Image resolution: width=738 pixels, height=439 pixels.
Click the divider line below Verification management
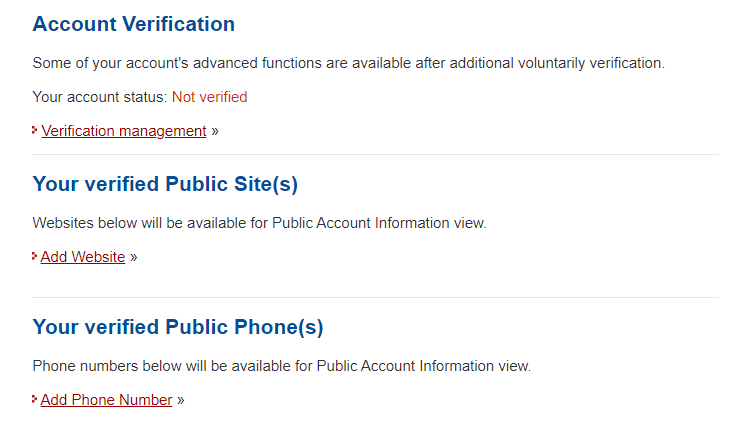(375, 155)
